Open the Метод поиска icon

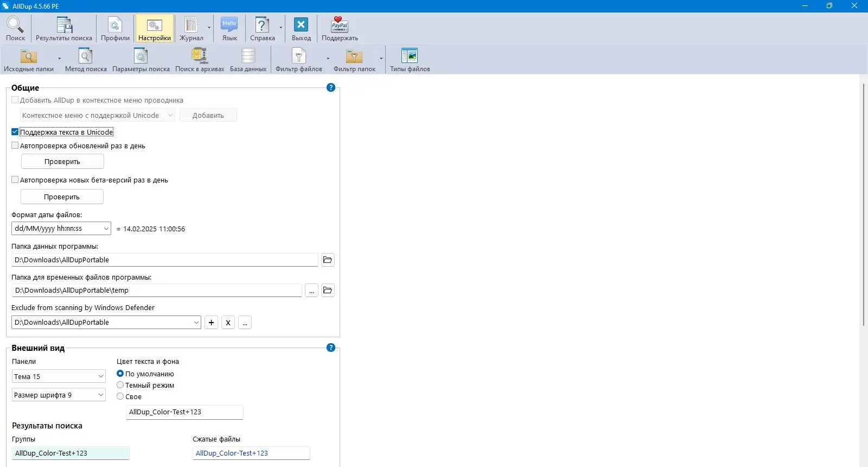pyautogui.click(x=86, y=60)
